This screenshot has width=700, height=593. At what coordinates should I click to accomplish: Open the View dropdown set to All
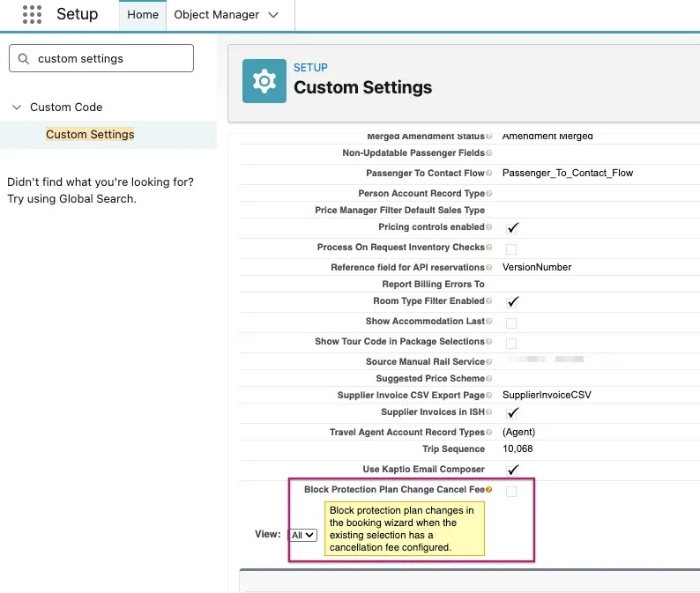point(302,535)
